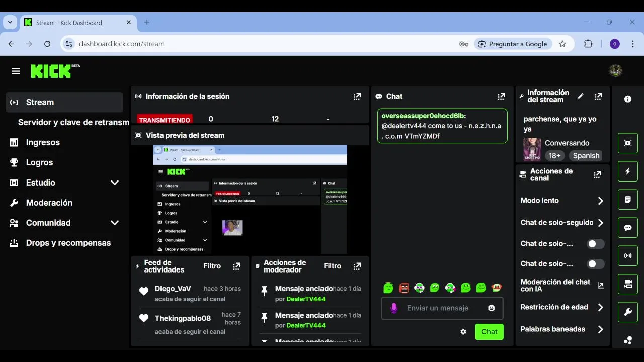
Task: Open Moderación in sidebar
Action: 64,203
